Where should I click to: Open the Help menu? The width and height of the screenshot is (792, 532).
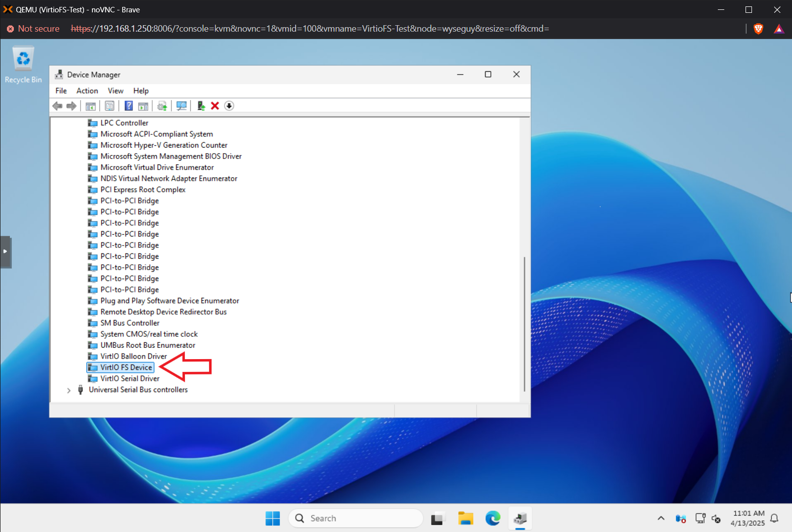[141, 91]
